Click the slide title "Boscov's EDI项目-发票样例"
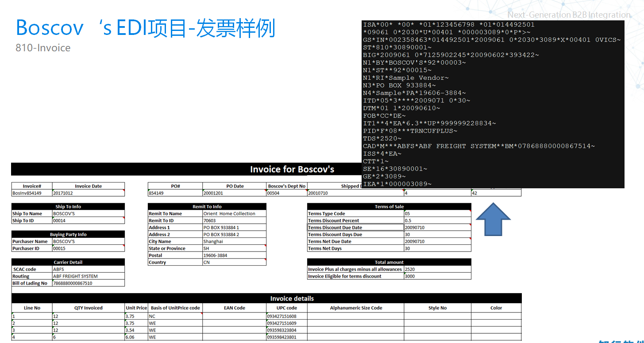This screenshot has height=343, width=644. [x=146, y=28]
